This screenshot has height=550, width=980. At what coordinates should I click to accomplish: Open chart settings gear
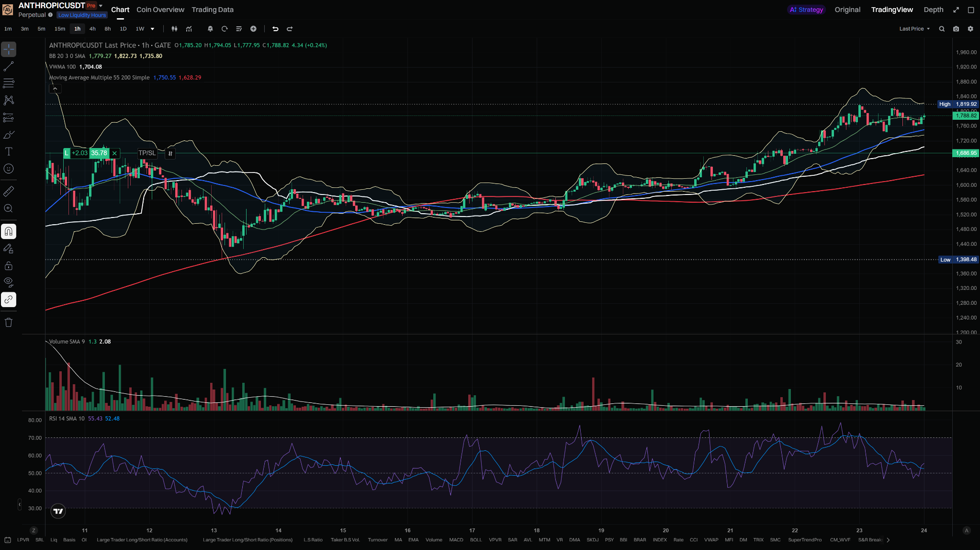pos(970,29)
